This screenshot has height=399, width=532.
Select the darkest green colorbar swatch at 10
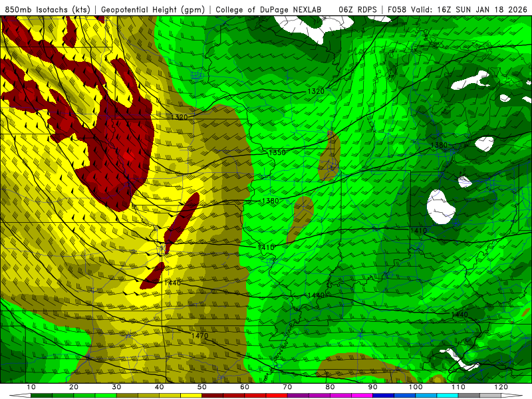[41, 396]
